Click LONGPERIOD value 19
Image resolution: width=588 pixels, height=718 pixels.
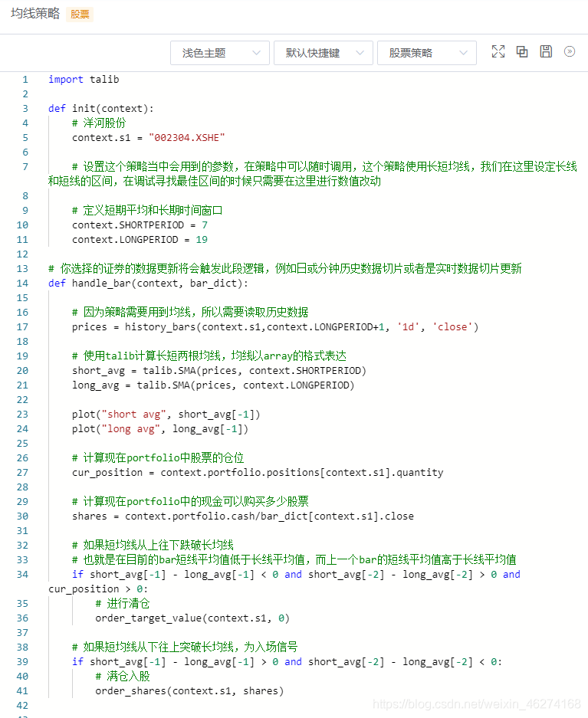(x=202, y=240)
